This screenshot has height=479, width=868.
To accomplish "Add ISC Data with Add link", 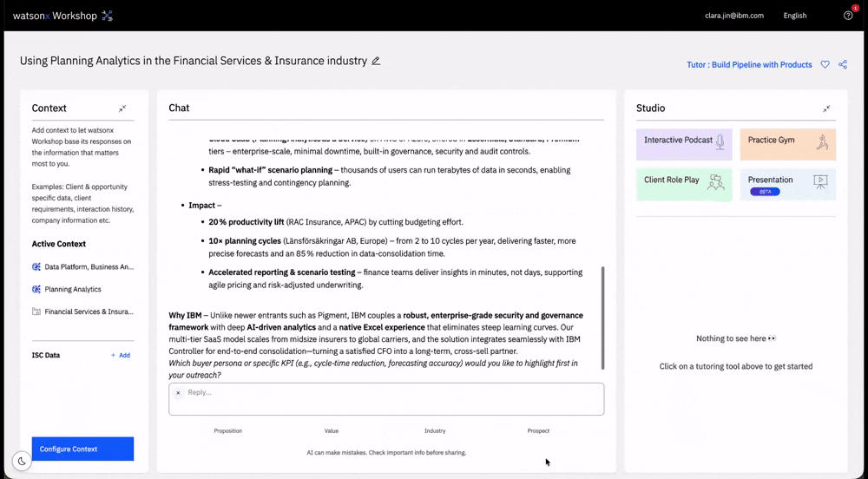I will (x=121, y=355).
